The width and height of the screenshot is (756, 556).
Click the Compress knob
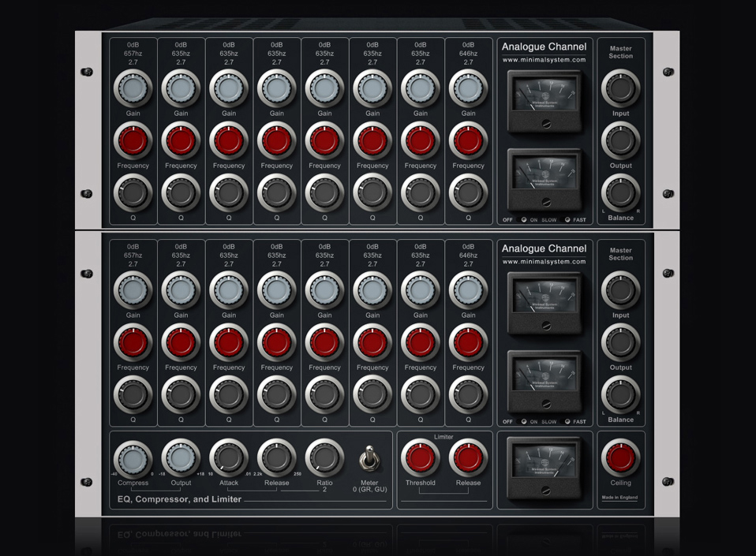pos(133,458)
